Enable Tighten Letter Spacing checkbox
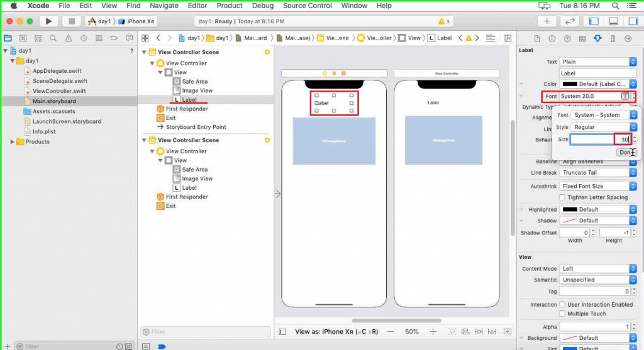 tap(562, 197)
